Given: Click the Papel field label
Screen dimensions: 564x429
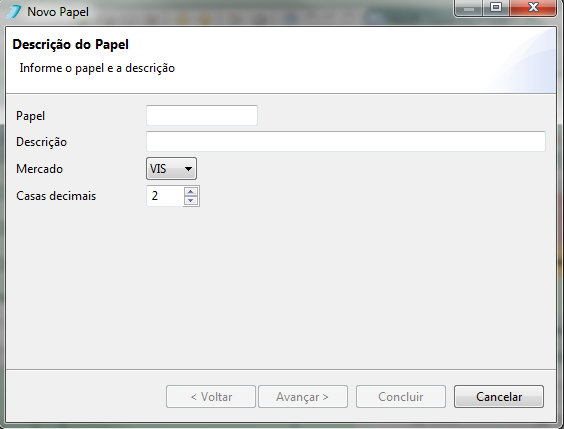Looking at the screenshot, I should (x=31, y=116).
